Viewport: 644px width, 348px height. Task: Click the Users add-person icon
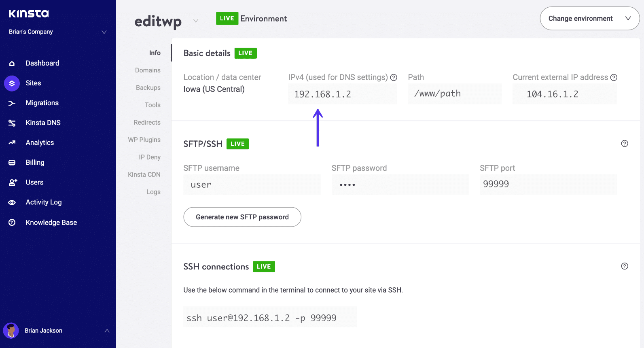click(13, 182)
